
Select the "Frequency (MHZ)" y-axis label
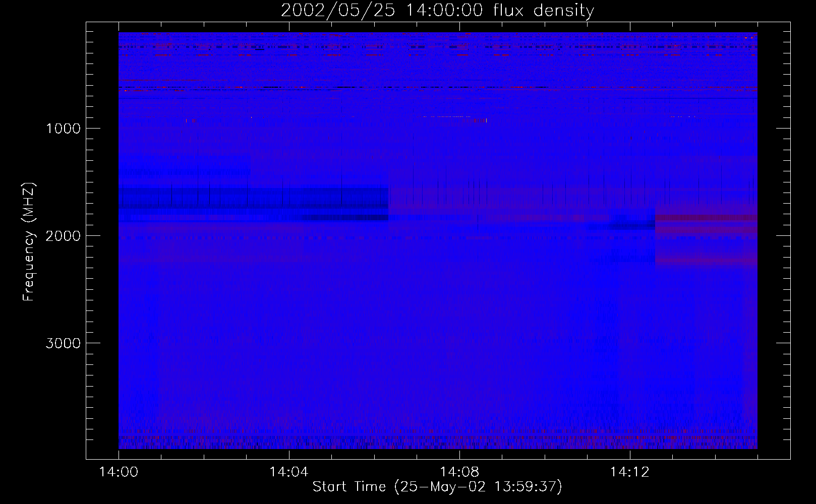pyautogui.click(x=28, y=241)
